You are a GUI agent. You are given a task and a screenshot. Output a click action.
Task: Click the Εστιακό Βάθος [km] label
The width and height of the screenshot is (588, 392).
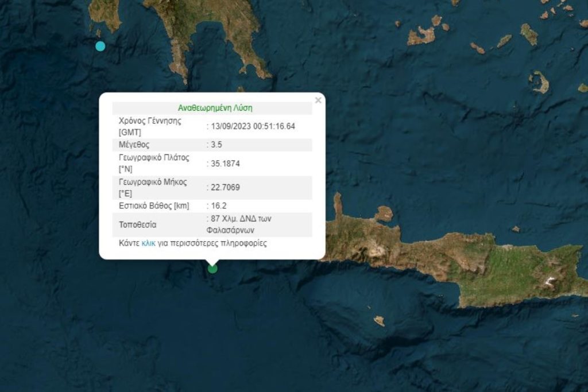(154, 205)
